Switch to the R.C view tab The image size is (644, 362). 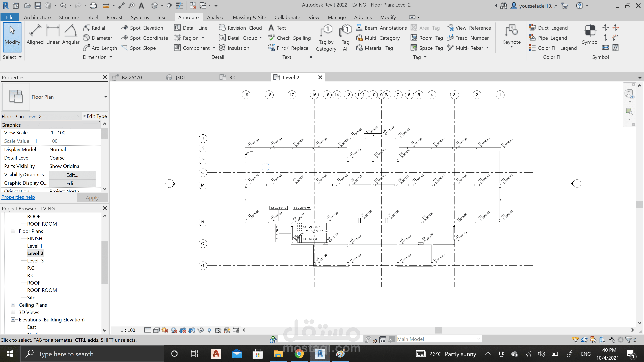232,77
